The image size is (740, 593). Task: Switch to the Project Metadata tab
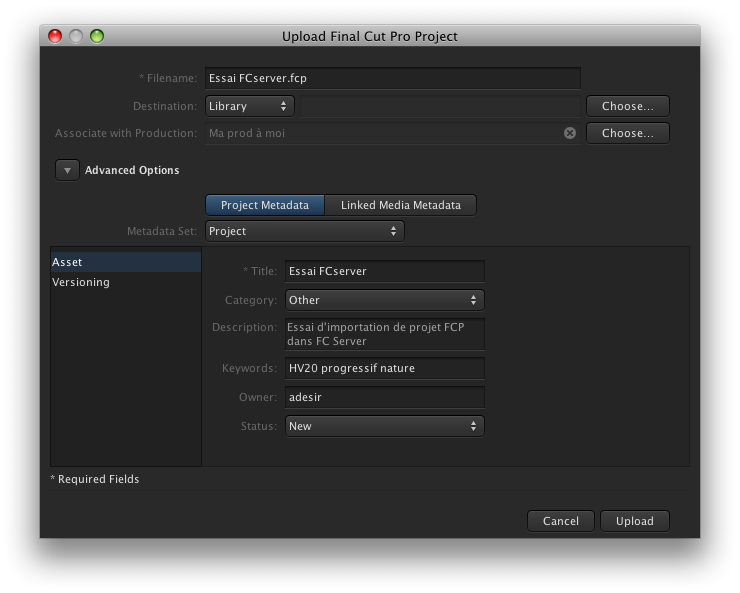point(265,205)
